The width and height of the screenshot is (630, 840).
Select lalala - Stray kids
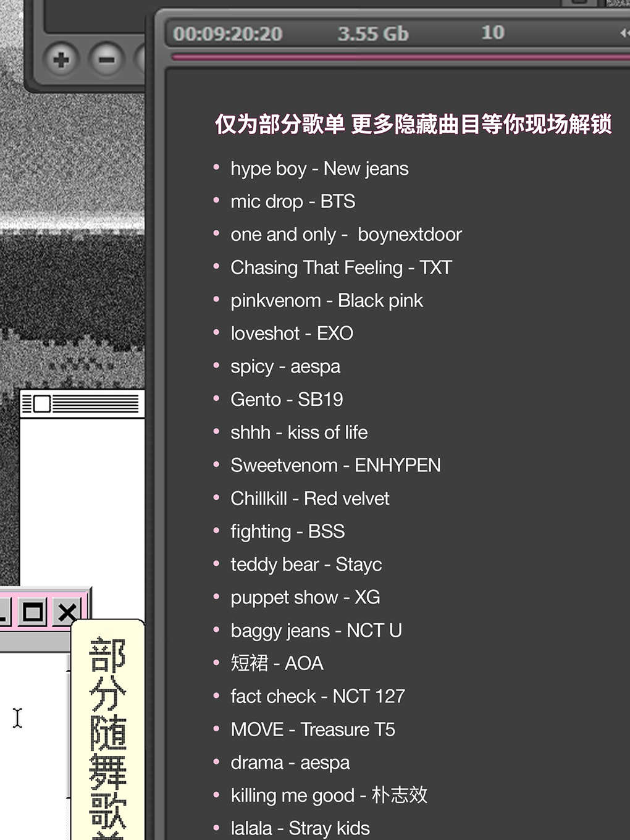[300, 828]
